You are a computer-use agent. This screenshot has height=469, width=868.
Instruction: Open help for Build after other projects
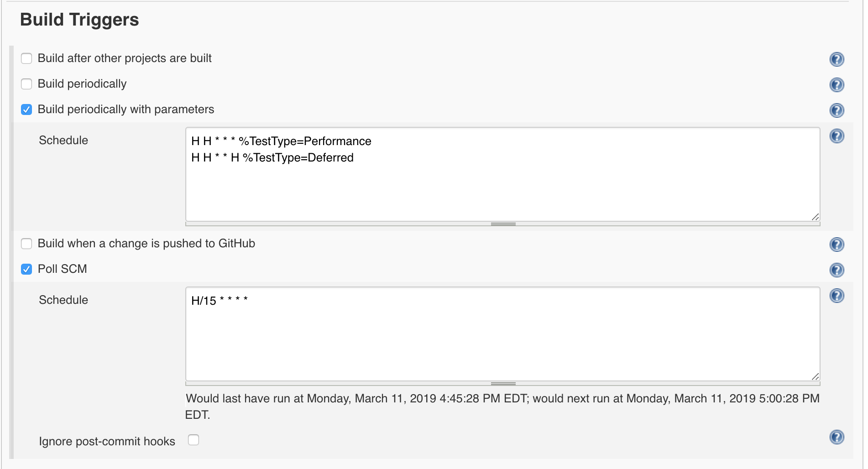click(837, 59)
